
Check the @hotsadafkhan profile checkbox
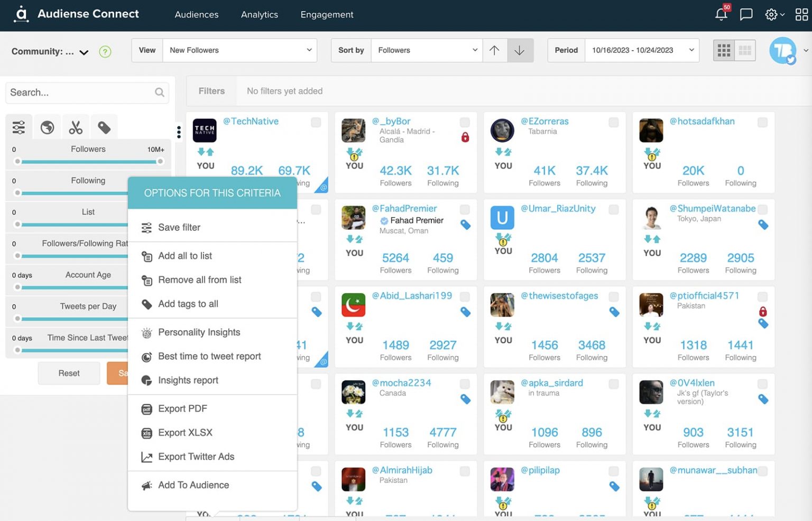pos(762,122)
